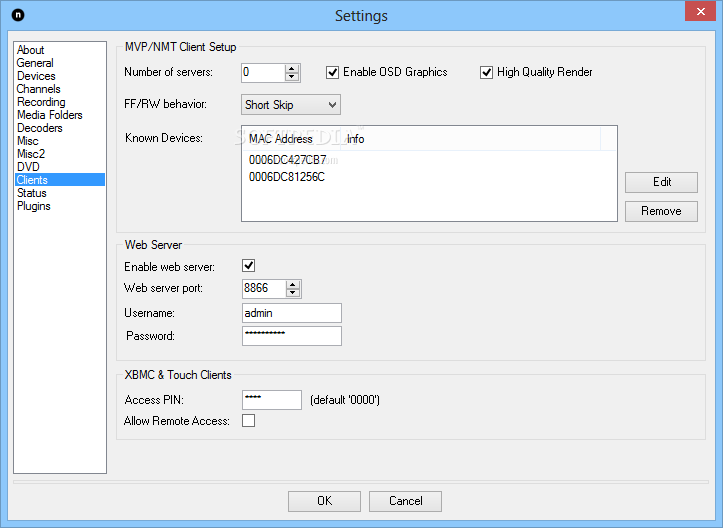Open the Plugins settings page
723x528 pixels.
click(34, 206)
